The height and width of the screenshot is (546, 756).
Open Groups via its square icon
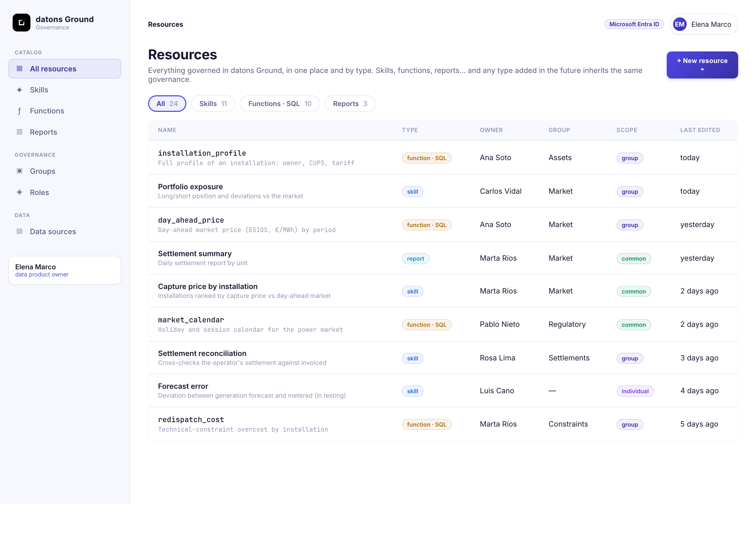point(20,171)
